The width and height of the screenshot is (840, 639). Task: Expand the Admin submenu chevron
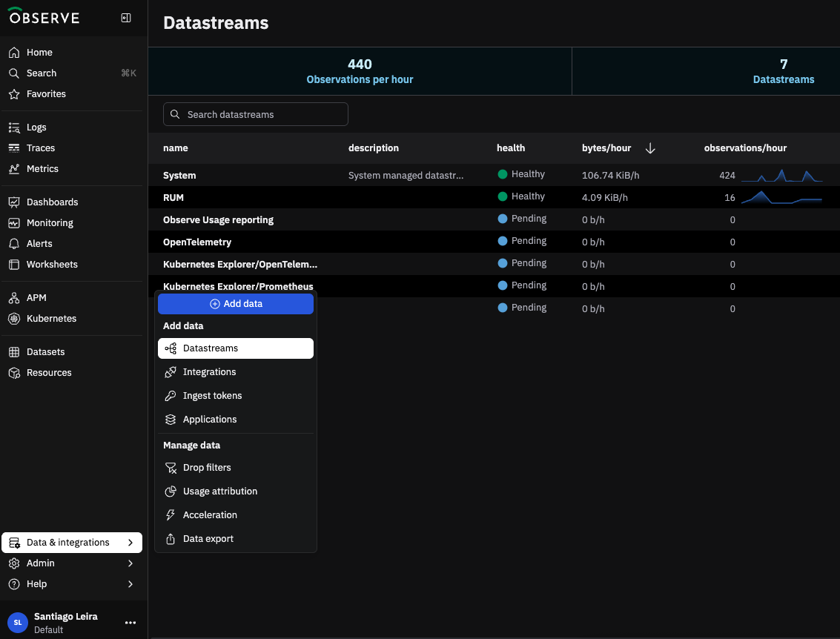(x=130, y=563)
